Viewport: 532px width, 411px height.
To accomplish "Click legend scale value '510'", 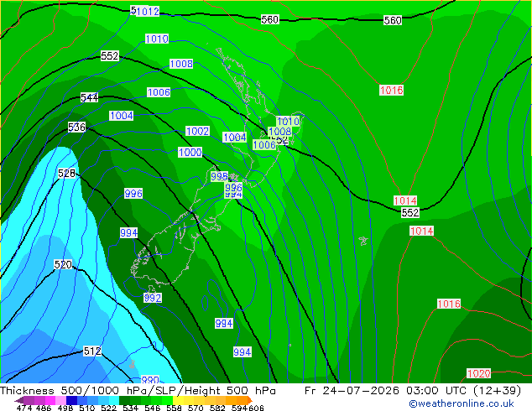I will click(x=87, y=408).
